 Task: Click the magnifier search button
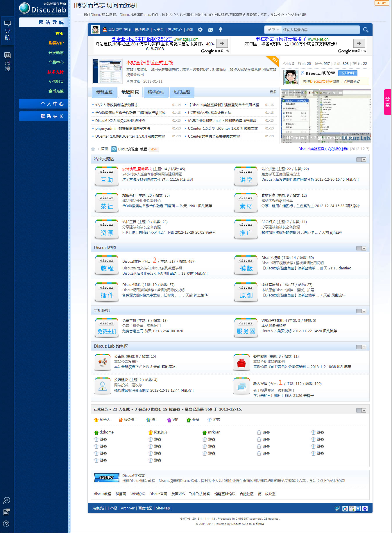coord(366,30)
